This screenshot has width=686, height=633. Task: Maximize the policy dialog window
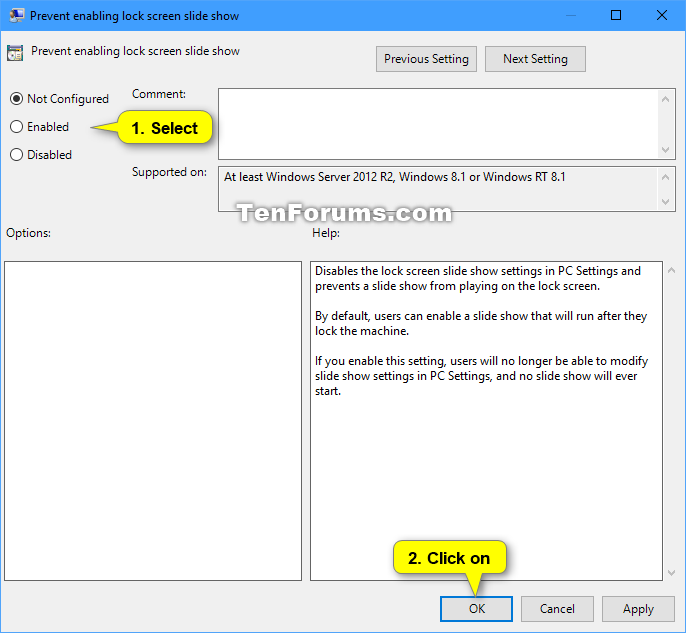tap(616, 15)
